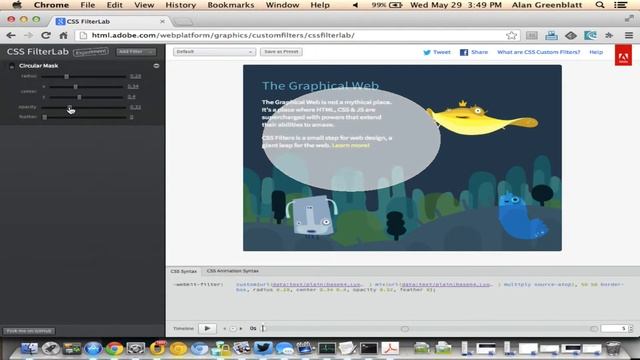Go to previous keyframe in timeline
Screen dimensions: 640x360
coord(224,329)
